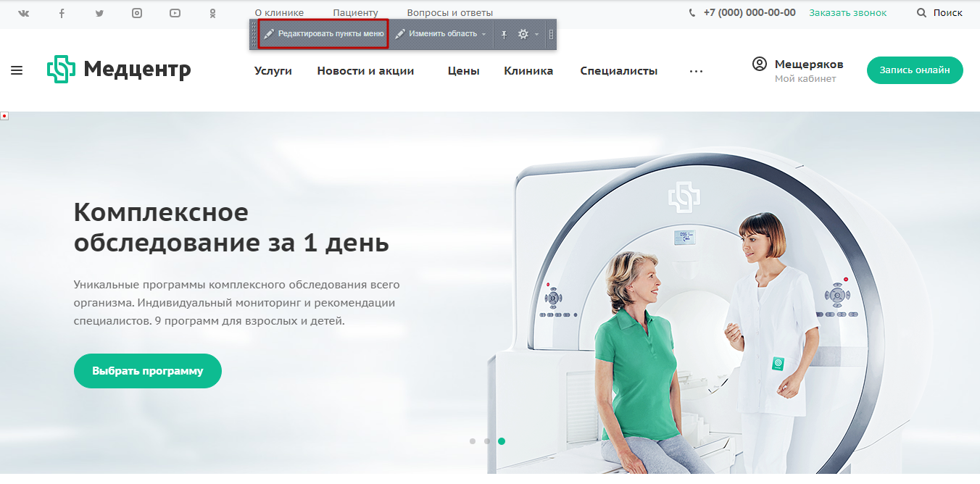Image resolution: width=980 pixels, height=484 pixels.
Task: Select the active green slider dot
Action: point(502,441)
